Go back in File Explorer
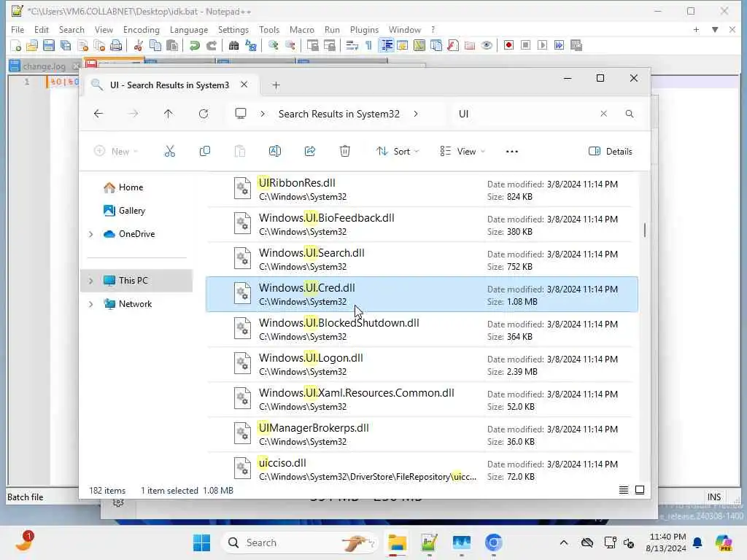Image resolution: width=747 pixels, height=560 pixels. 98,114
